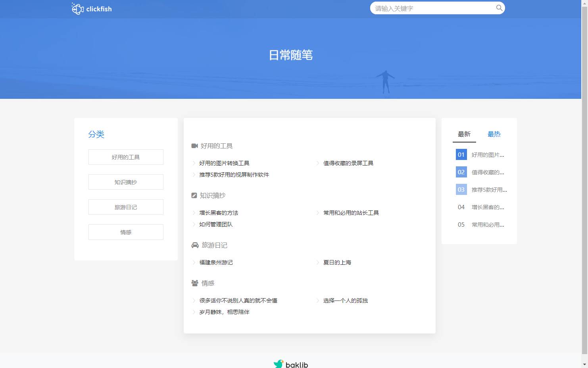Viewport: 588px width, 368px height.
Task: Select the 01 rank badge in sidebar
Action: [x=461, y=155]
